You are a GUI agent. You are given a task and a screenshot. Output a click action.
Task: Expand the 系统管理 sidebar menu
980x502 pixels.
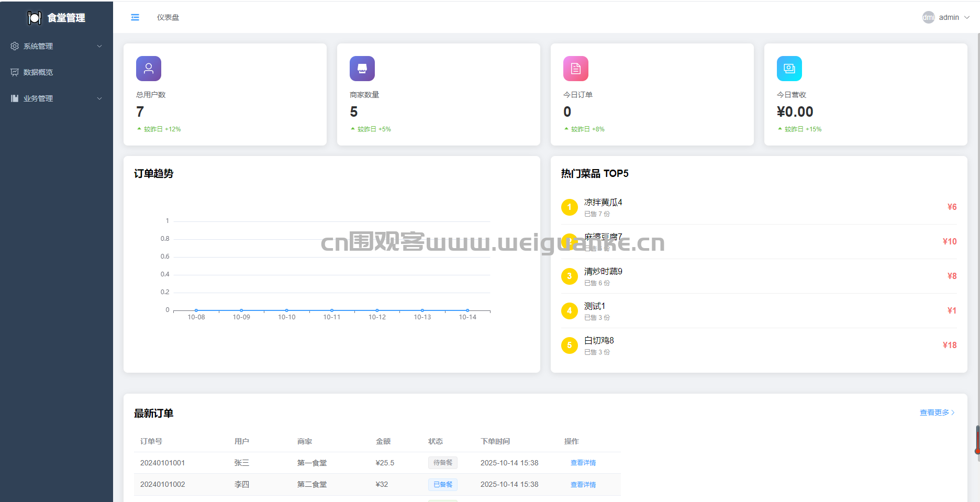[56, 46]
